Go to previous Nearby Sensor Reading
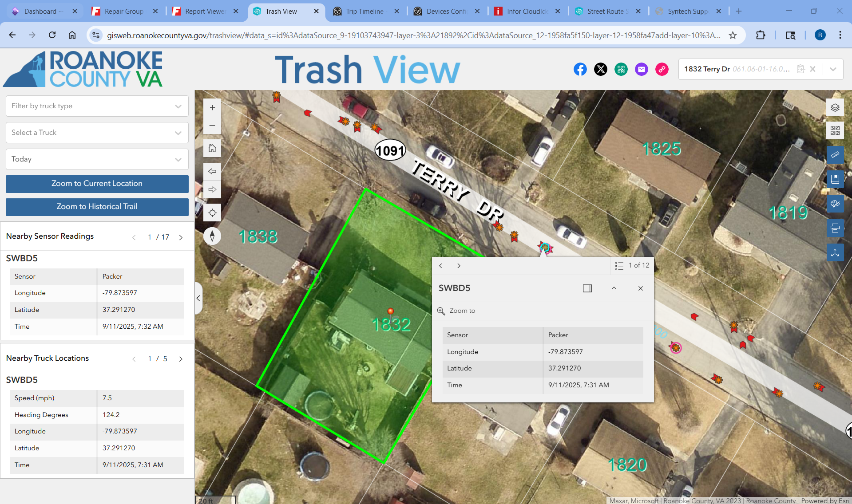The height and width of the screenshot is (504, 852). tap(134, 237)
